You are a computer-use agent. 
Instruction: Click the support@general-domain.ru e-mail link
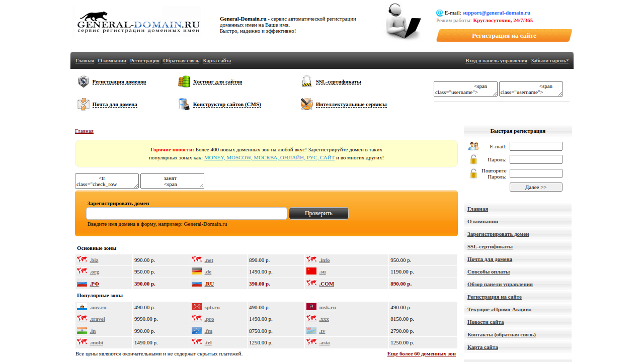[x=497, y=13]
